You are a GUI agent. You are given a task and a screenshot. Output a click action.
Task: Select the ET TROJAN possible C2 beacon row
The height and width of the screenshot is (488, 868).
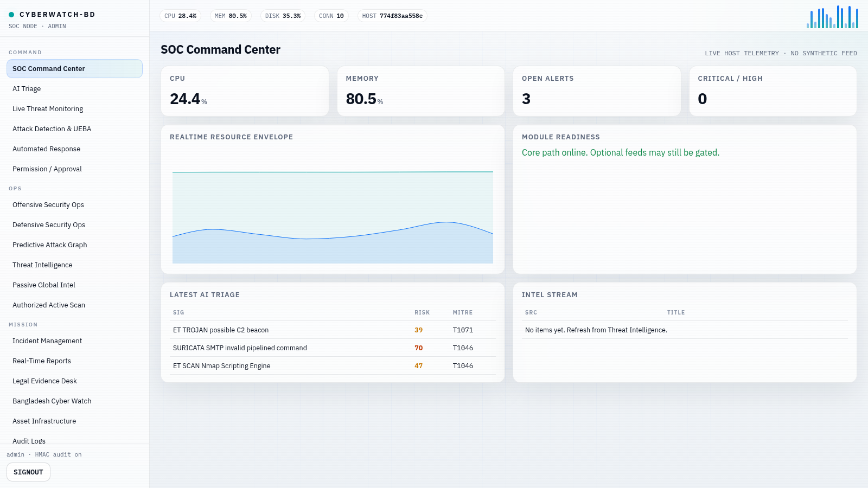tap(333, 330)
